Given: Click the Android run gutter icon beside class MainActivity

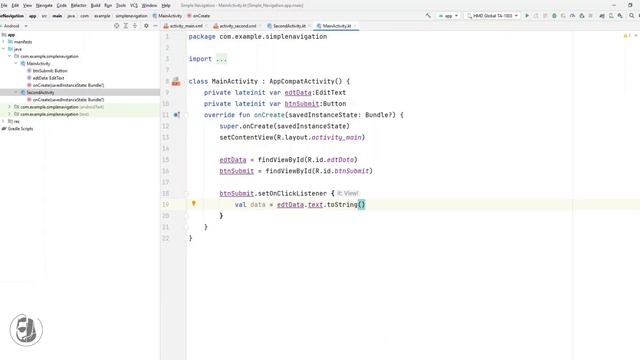Looking at the screenshot, I should (x=176, y=82).
